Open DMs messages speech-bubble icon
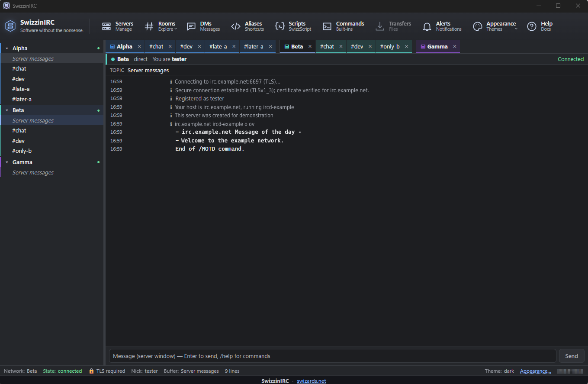This screenshot has width=588, height=384. [191, 26]
